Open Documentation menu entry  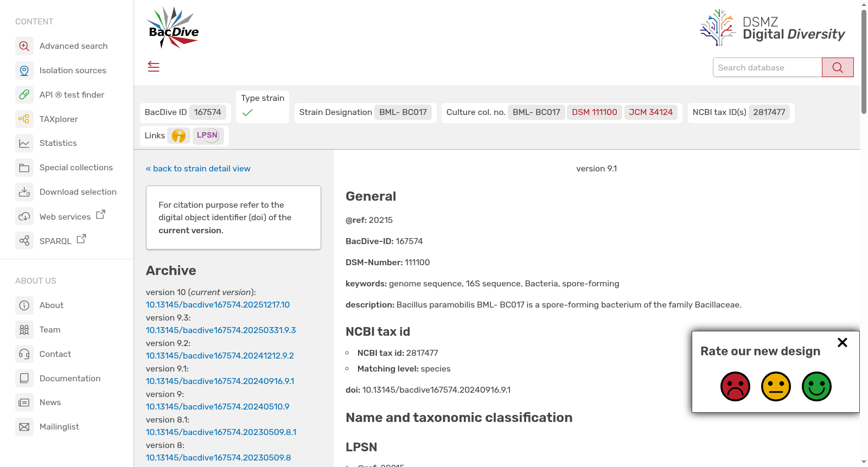(x=70, y=379)
